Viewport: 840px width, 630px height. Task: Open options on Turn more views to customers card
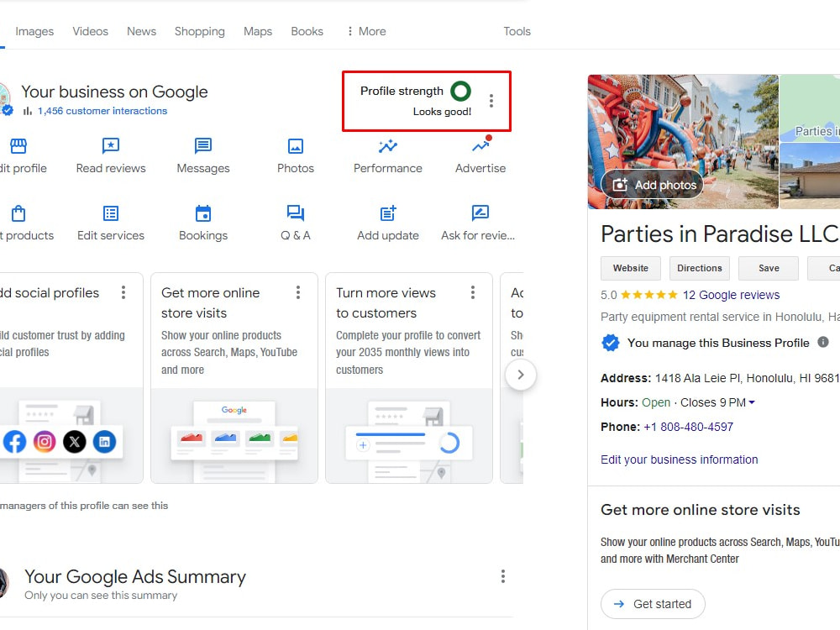(472, 292)
